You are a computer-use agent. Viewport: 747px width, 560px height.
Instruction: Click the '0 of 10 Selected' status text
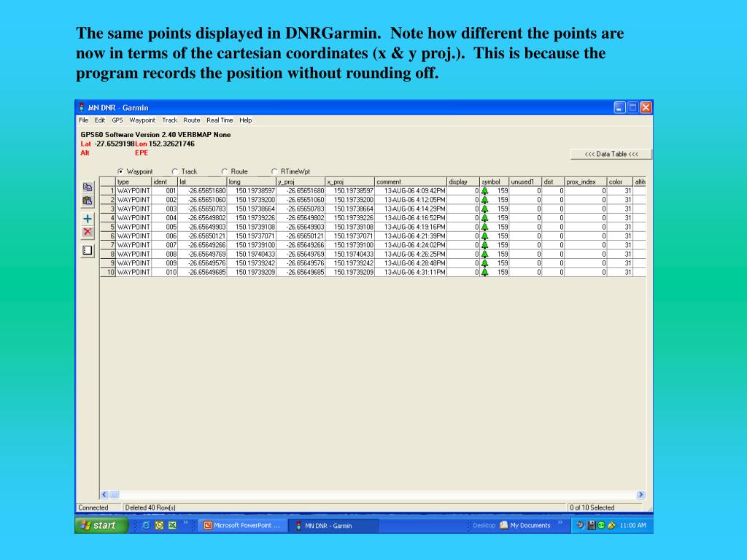click(592, 507)
